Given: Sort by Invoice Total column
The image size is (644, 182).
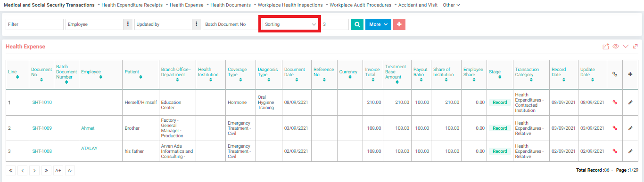Looking at the screenshot, I should (373, 79).
